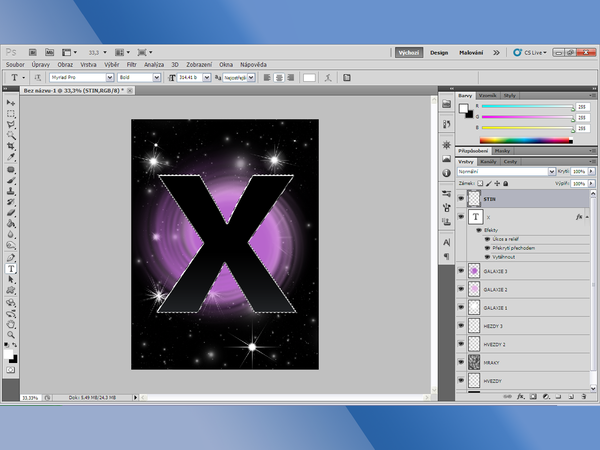Hide the GALAXIE 3 layer
Image resolution: width=600 pixels, height=450 pixels.
461,271
